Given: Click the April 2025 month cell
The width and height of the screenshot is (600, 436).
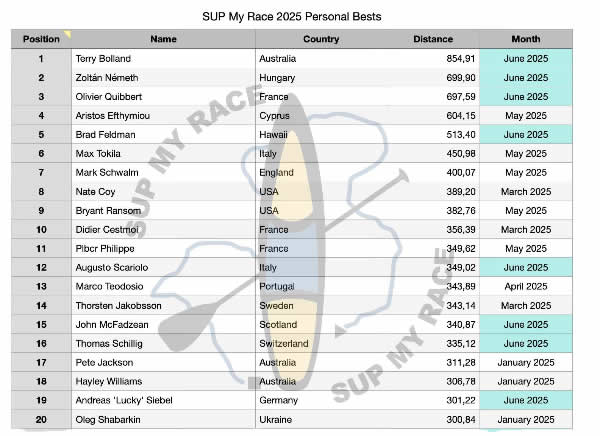Looking at the screenshot, I should coord(526,287).
